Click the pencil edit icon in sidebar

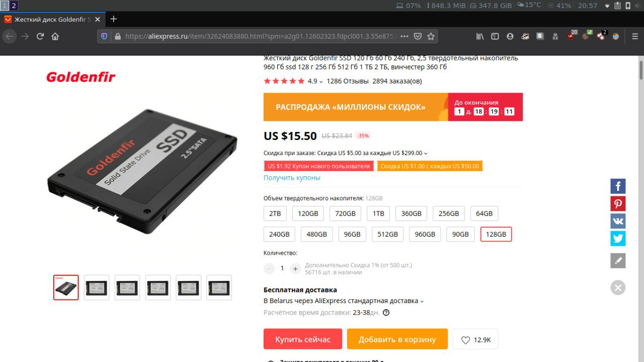tap(618, 261)
